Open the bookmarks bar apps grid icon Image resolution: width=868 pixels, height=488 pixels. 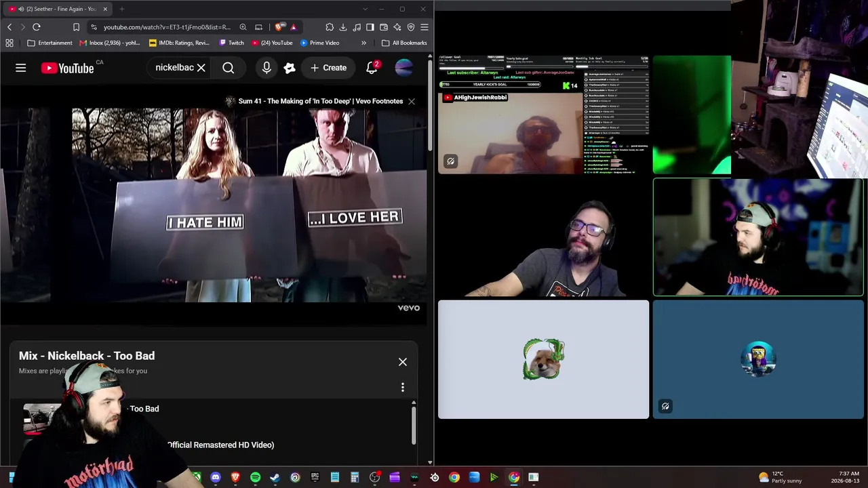pos(9,43)
